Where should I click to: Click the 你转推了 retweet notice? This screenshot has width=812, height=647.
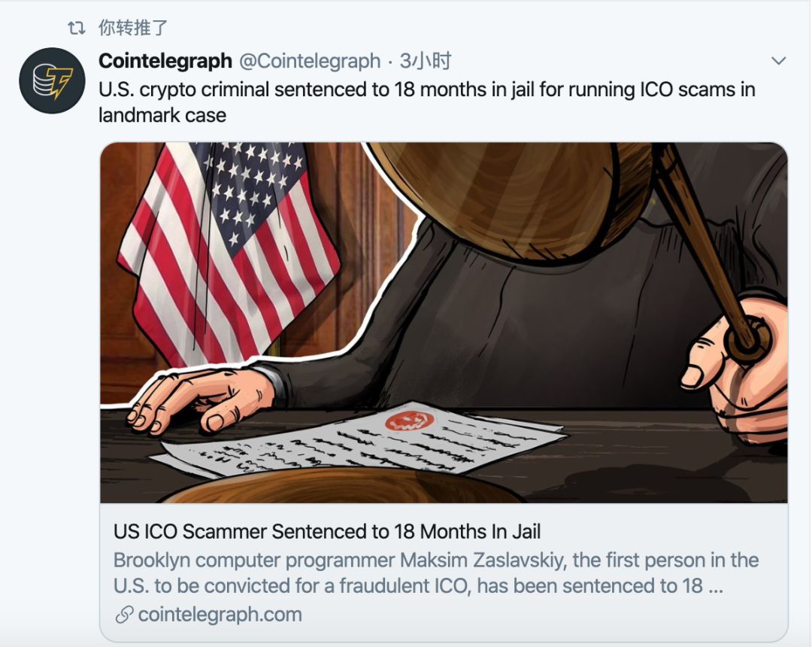click(133, 28)
